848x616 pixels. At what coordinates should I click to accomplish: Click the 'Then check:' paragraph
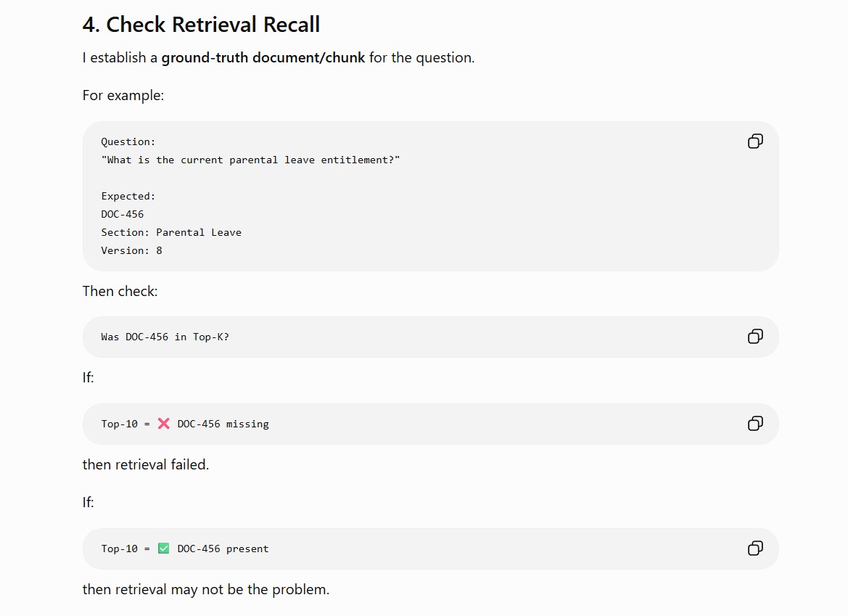(120, 292)
